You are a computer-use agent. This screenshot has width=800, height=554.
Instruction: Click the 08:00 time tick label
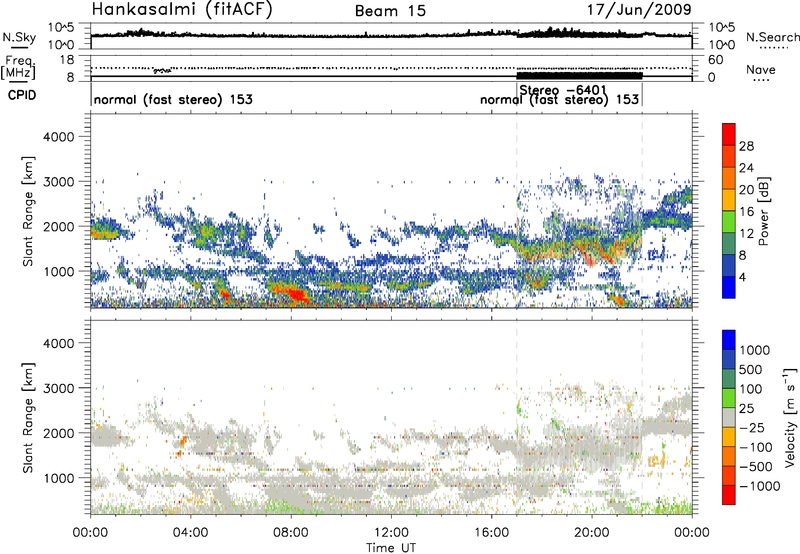point(290,533)
